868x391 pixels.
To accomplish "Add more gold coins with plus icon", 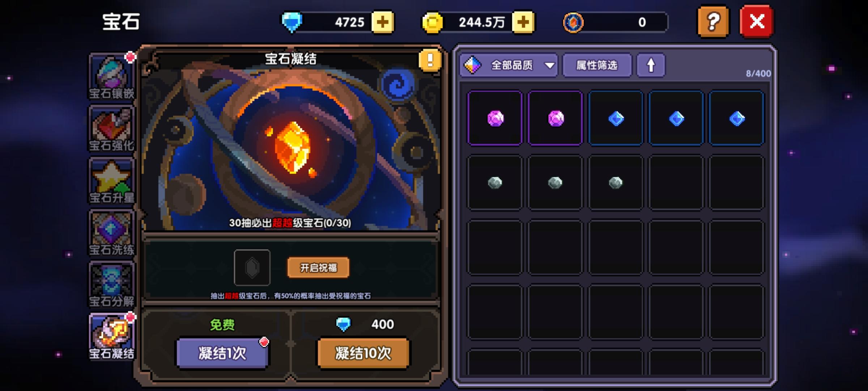I will point(523,22).
